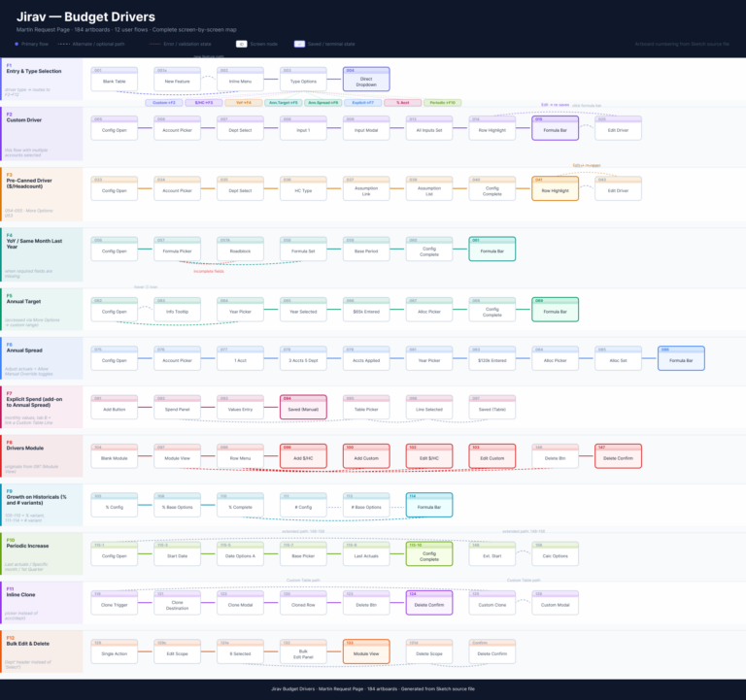This screenshot has height=700, width=746.
Task: Click the Roadblock node in F4 flow
Action: tap(240, 251)
